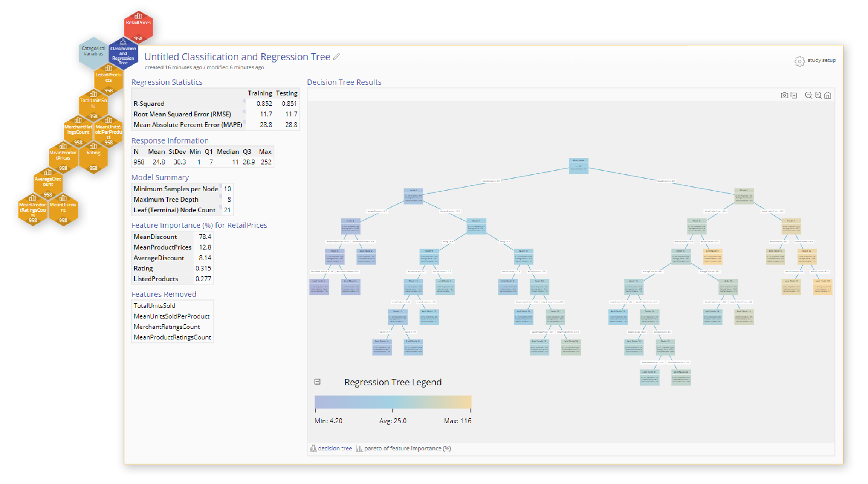Screen dimensions: 868x484
Task: Edit study title with pencil icon
Action: pyautogui.click(x=336, y=56)
